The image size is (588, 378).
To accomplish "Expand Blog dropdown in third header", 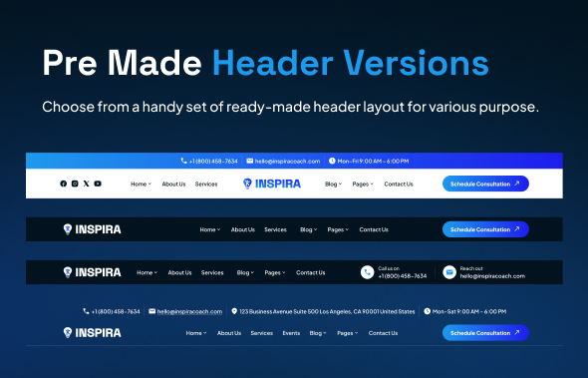I will [245, 272].
